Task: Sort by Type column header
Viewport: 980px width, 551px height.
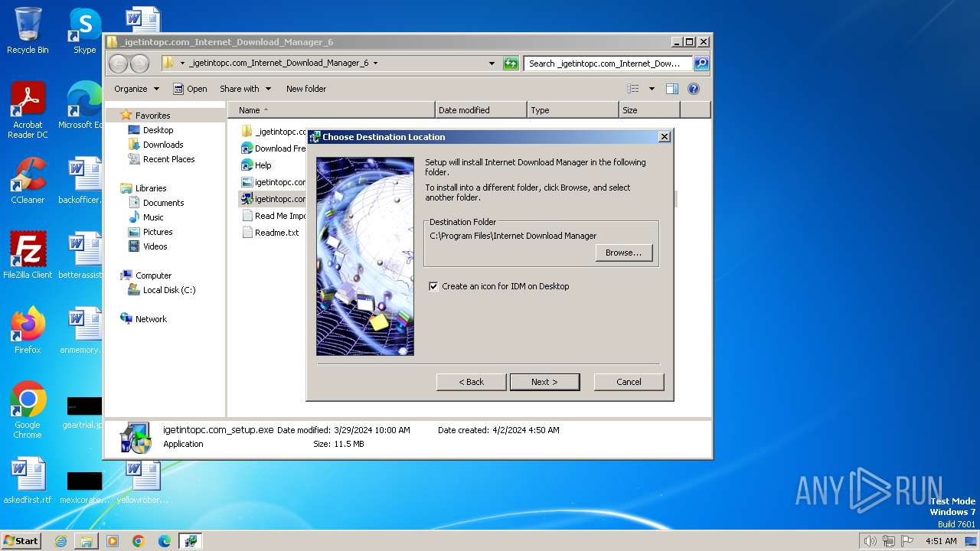Action: coord(573,110)
